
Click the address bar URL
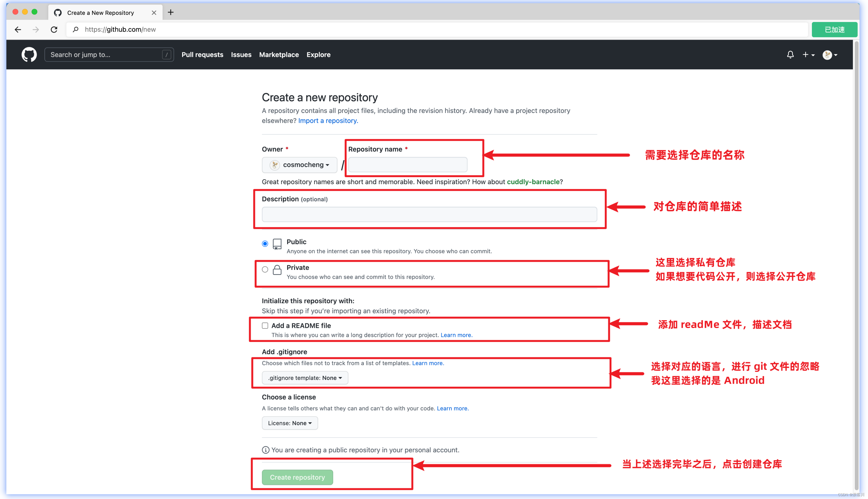coord(120,29)
